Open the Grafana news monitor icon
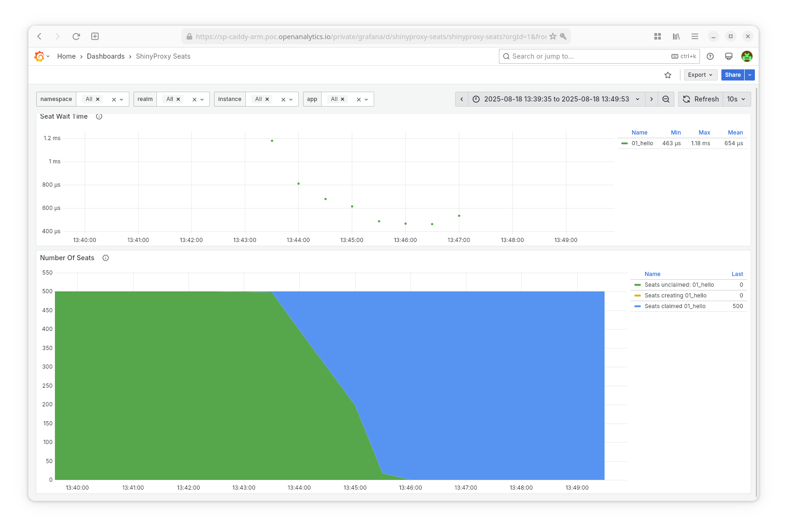The image size is (787, 532). point(729,56)
